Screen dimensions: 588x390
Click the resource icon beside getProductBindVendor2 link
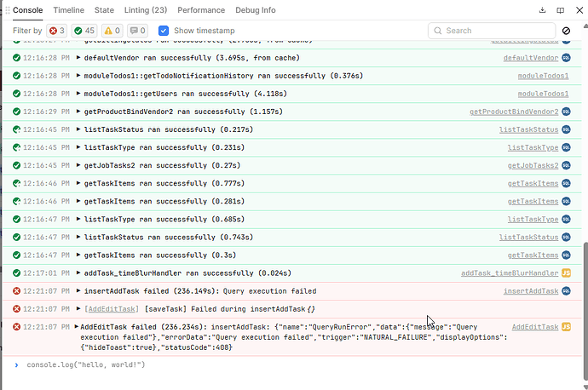click(566, 112)
